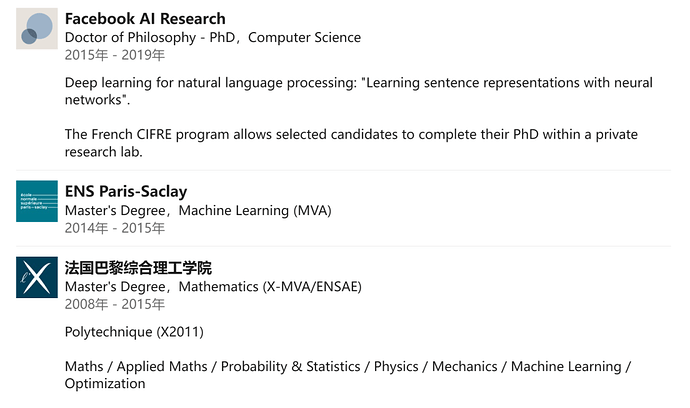Image resolution: width=690 pixels, height=408 pixels.
Task: Open the 法国巴黎综合理工学院 school title
Action: (x=138, y=268)
